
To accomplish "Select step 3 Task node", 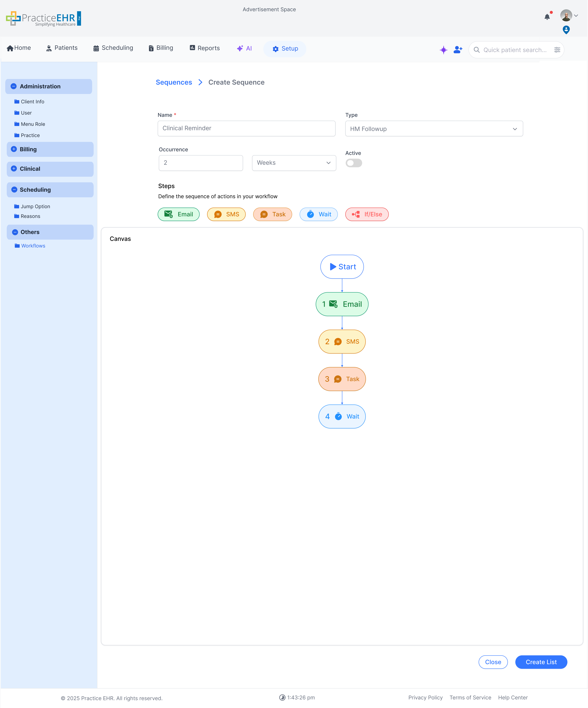I will (342, 379).
